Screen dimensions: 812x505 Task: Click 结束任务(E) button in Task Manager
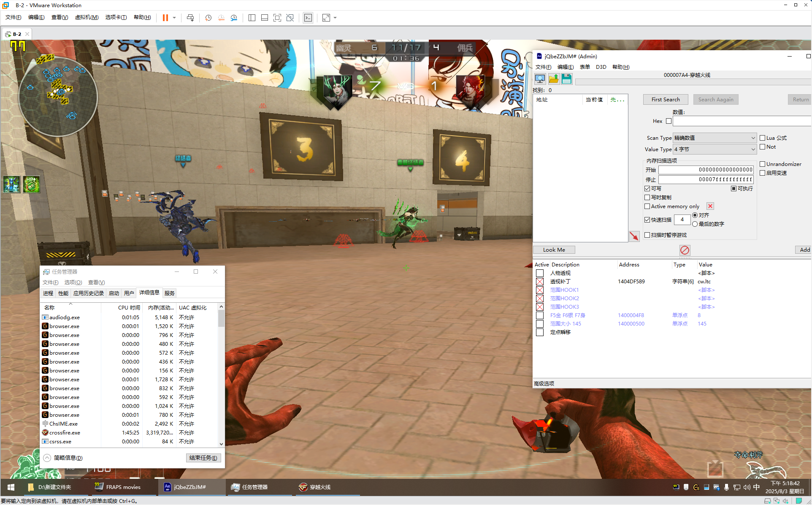coord(203,458)
